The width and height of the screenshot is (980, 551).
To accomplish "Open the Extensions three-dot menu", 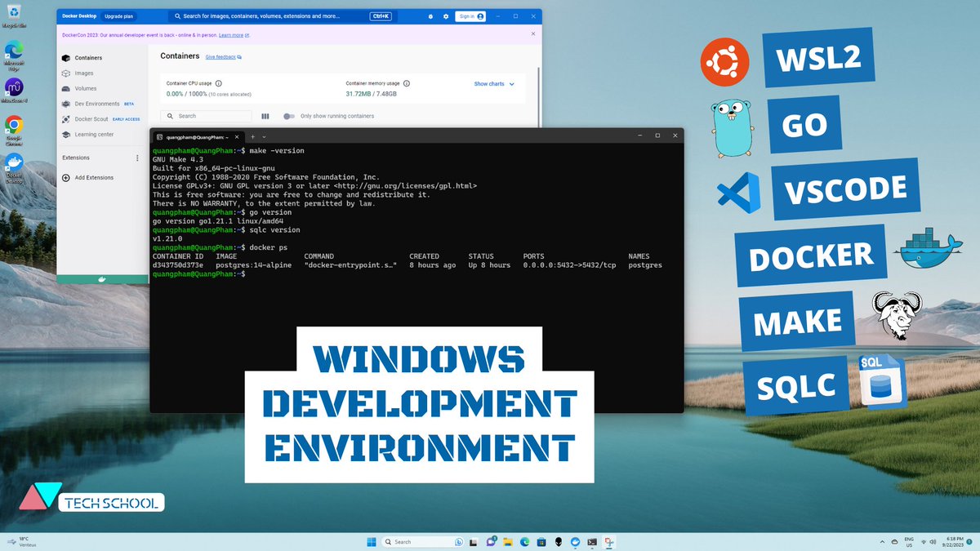I will point(136,158).
